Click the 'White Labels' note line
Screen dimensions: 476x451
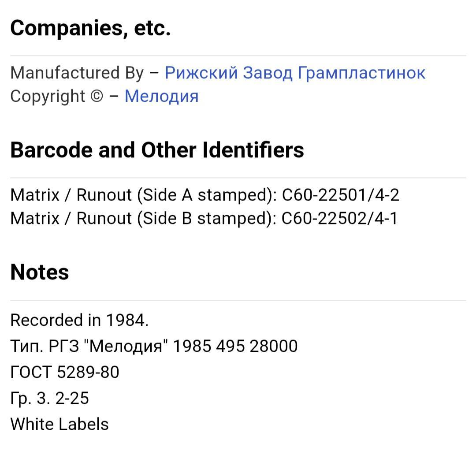(59, 424)
